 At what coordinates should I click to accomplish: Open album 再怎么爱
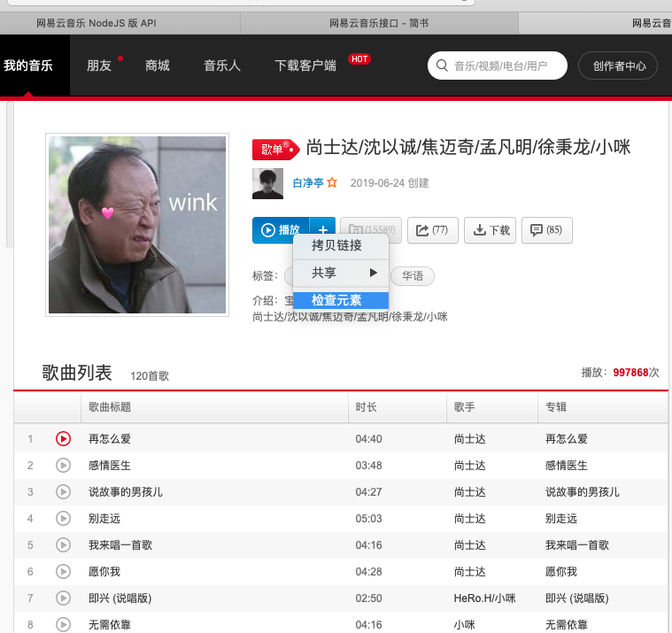click(566, 439)
